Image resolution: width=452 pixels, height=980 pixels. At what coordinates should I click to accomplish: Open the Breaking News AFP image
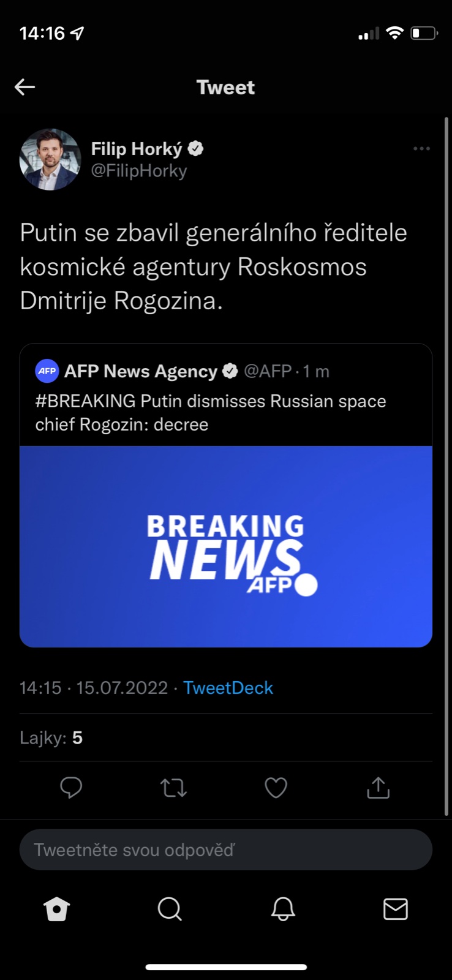pos(226,546)
